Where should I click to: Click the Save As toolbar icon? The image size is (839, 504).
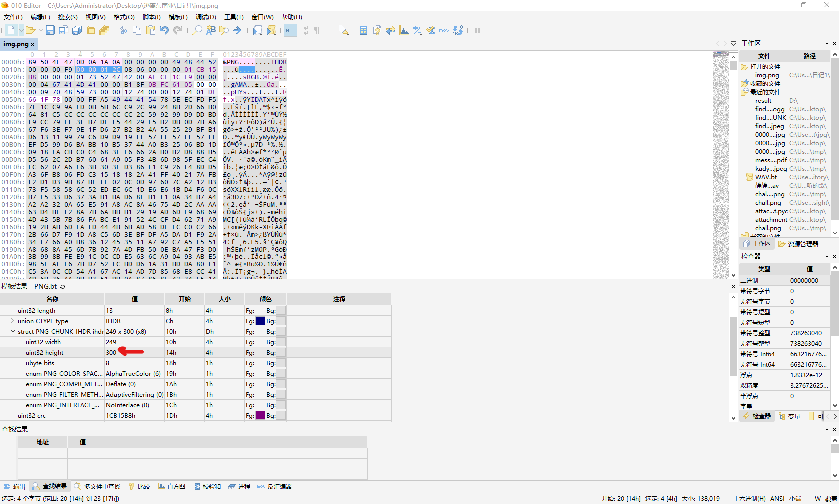(63, 30)
